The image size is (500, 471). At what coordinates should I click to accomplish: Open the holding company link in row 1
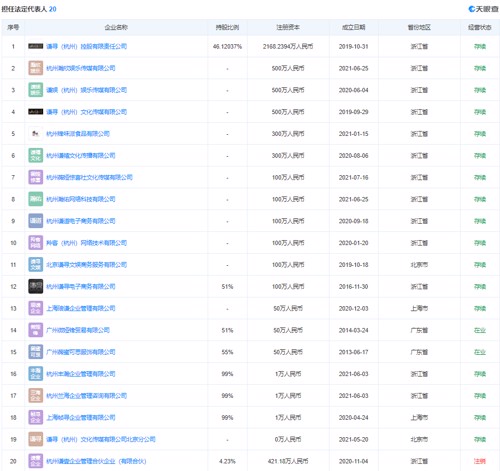pos(87,46)
